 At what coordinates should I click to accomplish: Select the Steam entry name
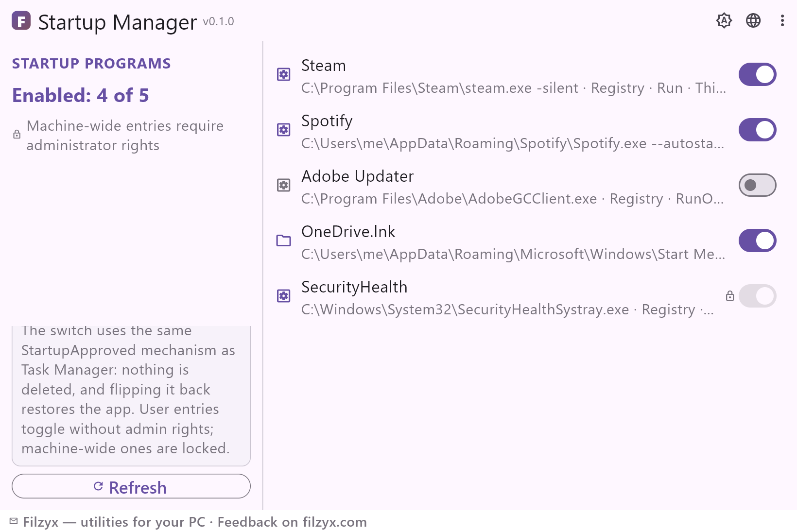point(324,66)
